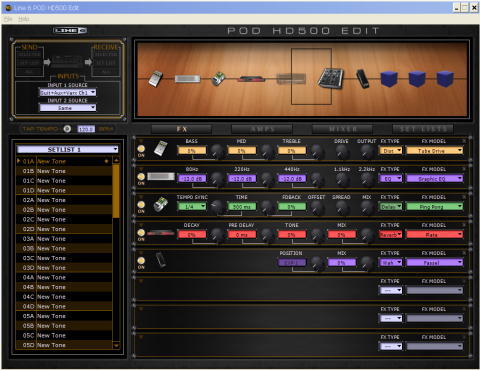Toggle ON button for Graphic EQ effect

click(141, 177)
